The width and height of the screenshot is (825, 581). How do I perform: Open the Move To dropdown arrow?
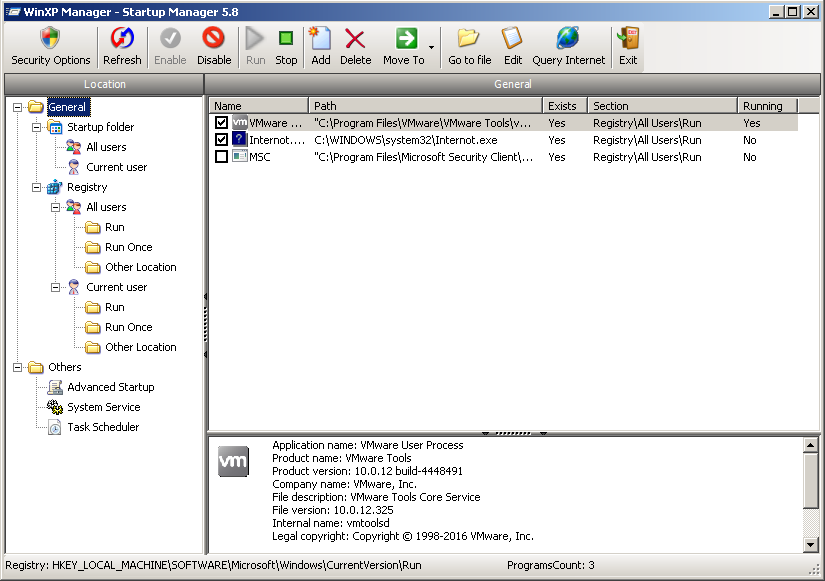tap(432, 47)
